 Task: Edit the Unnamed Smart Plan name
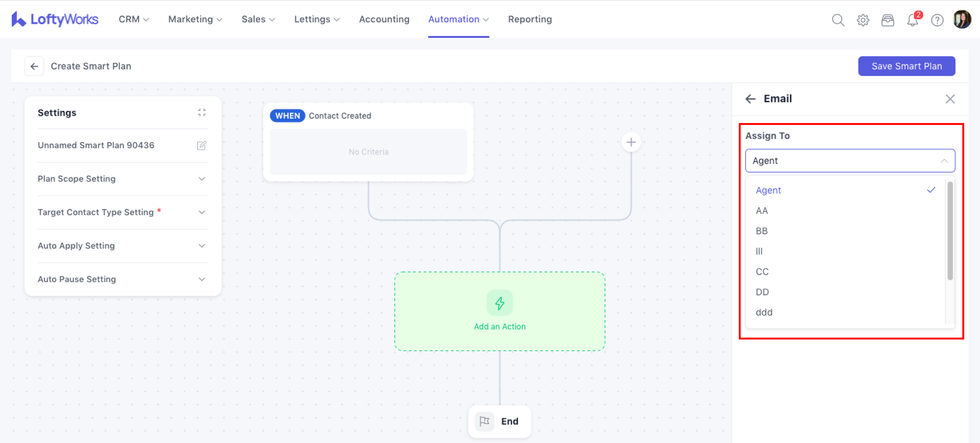point(202,145)
